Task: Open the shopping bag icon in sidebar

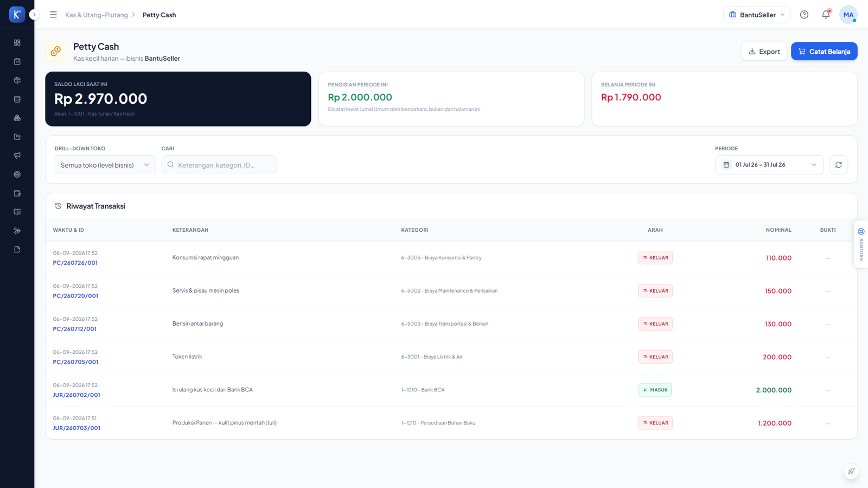Action: point(17,61)
